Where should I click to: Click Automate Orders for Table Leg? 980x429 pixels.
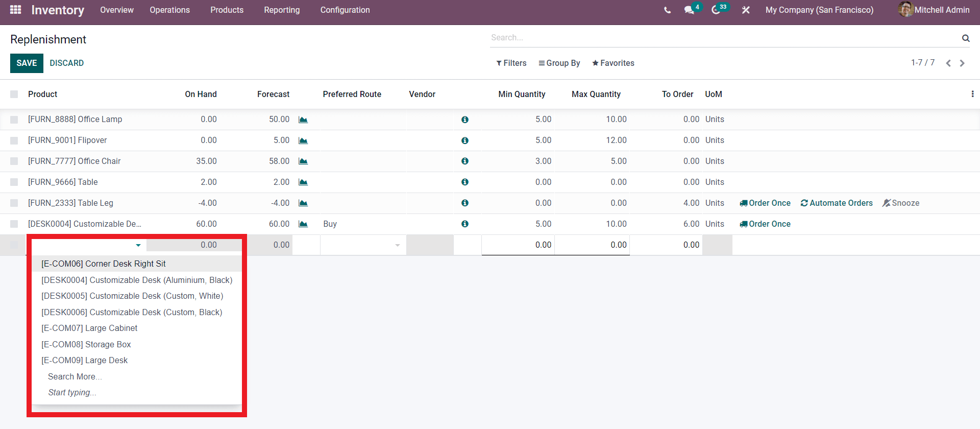tap(837, 203)
